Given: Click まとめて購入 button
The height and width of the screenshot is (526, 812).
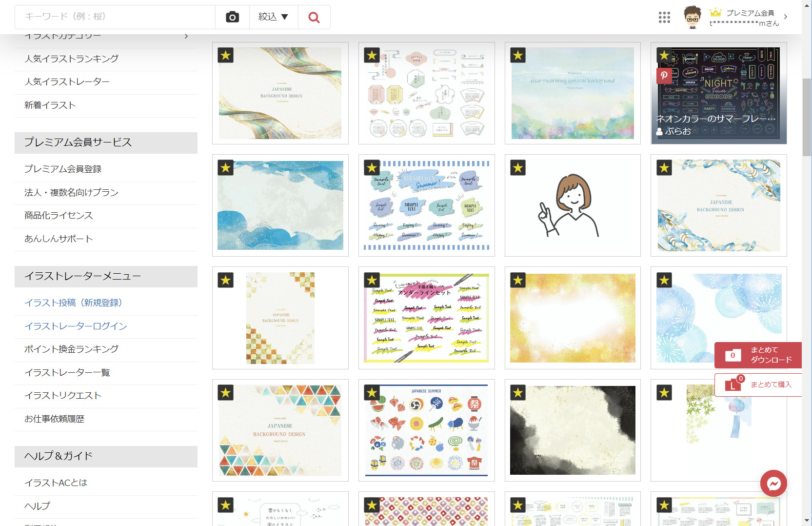Looking at the screenshot, I should pyautogui.click(x=758, y=385).
